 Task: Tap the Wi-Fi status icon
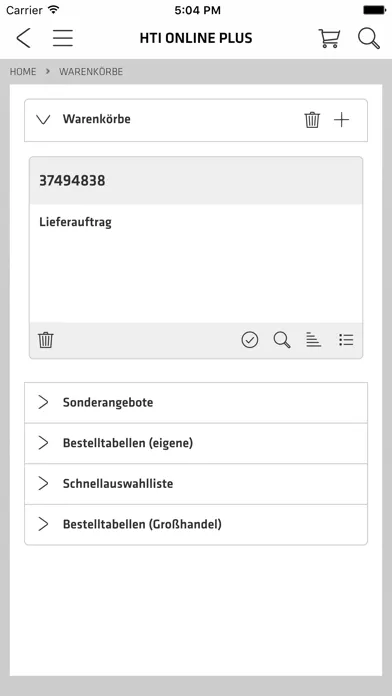[54, 10]
